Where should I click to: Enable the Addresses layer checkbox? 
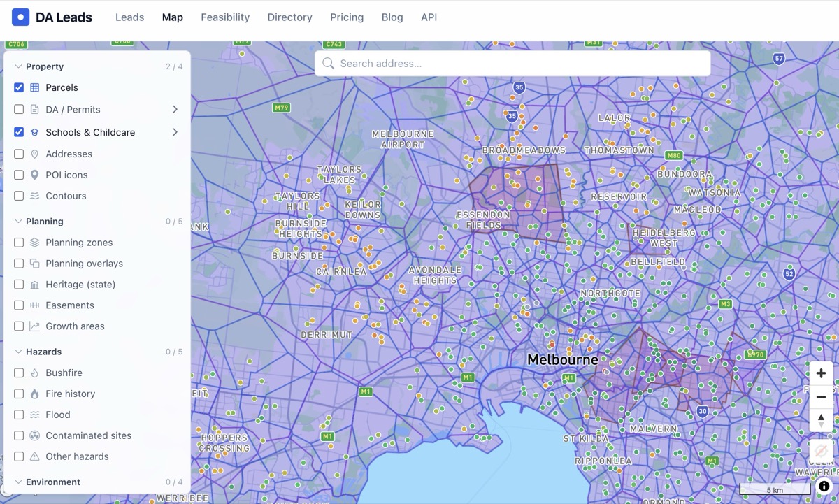coord(19,154)
